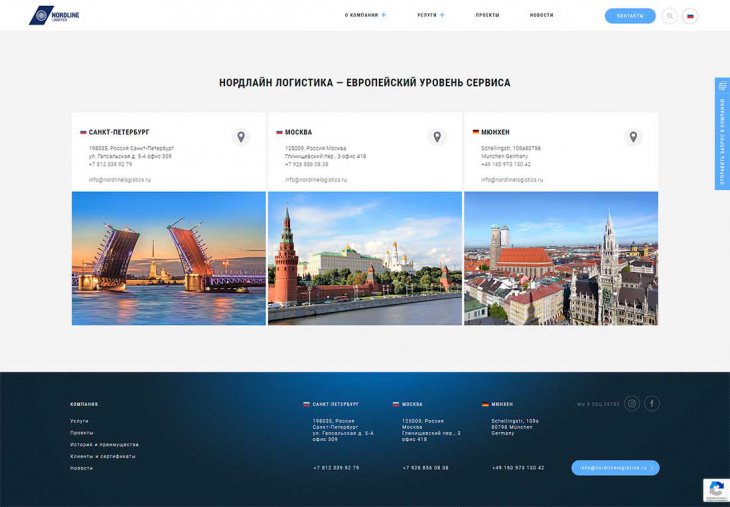Image resolution: width=730 pixels, height=507 pixels.
Task: Click the Munich city skyline photo
Action: click(560, 258)
